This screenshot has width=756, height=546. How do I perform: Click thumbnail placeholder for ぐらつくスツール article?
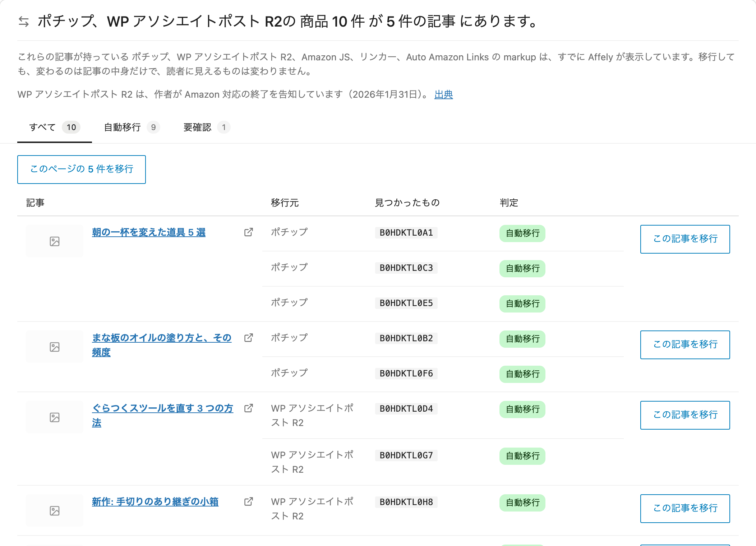coord(55,417)
